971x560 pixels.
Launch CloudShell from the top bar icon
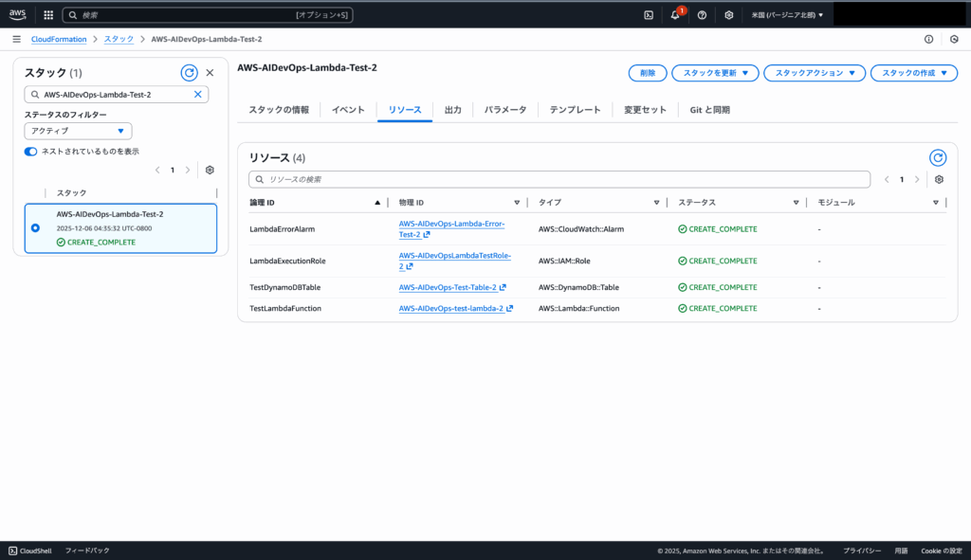[x=649, y=15]
